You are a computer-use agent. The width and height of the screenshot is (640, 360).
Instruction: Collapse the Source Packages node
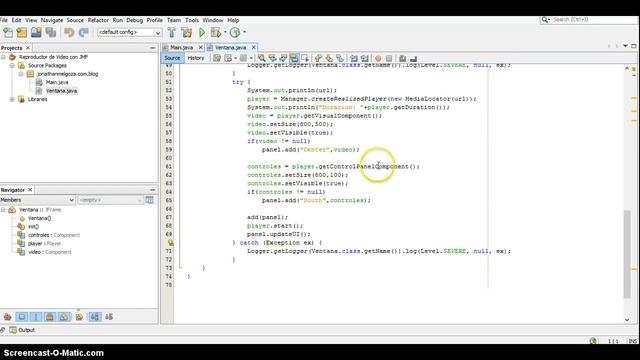point(12,65)
